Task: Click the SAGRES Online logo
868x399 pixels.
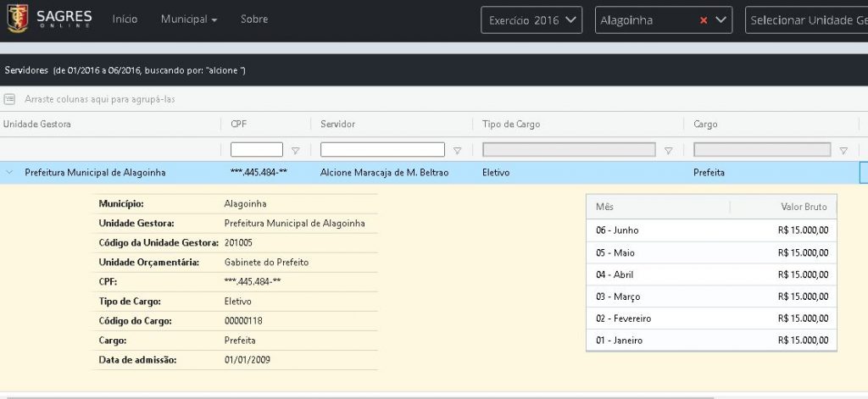Action: [x=49, y=19]
